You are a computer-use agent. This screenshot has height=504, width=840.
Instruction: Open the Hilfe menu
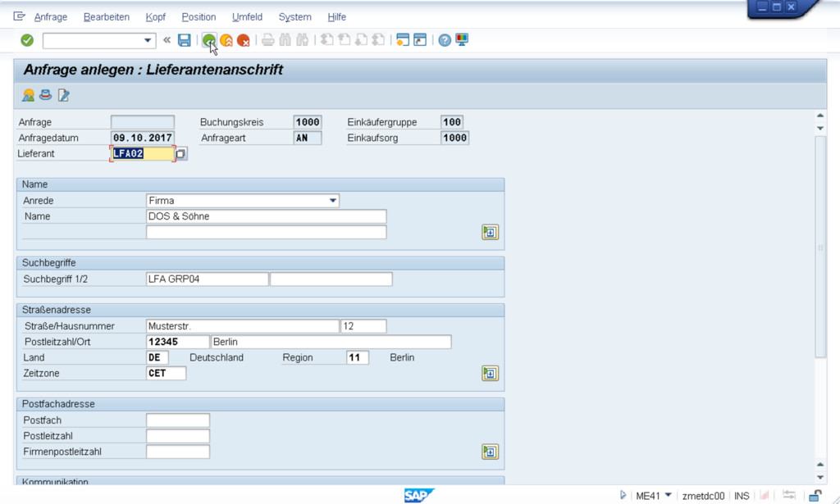(337, 17)
